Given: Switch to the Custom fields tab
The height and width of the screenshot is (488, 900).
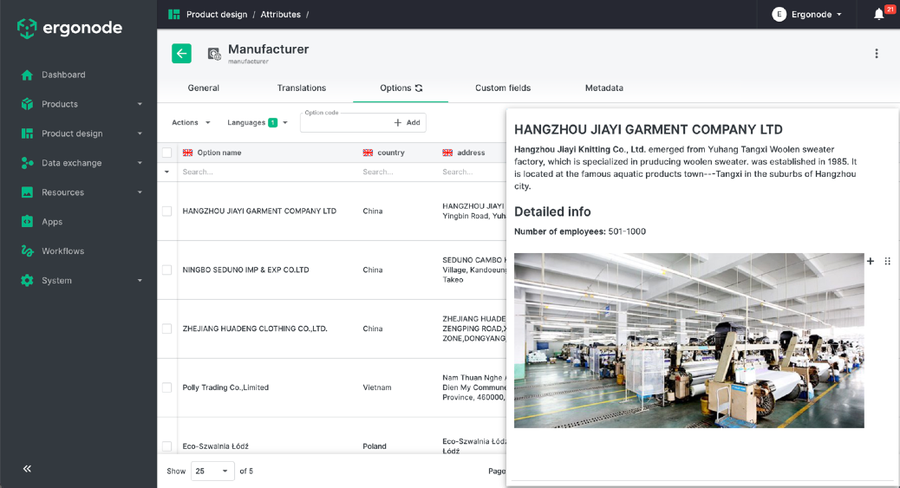Looking at the screenshot, I should 503,88.
